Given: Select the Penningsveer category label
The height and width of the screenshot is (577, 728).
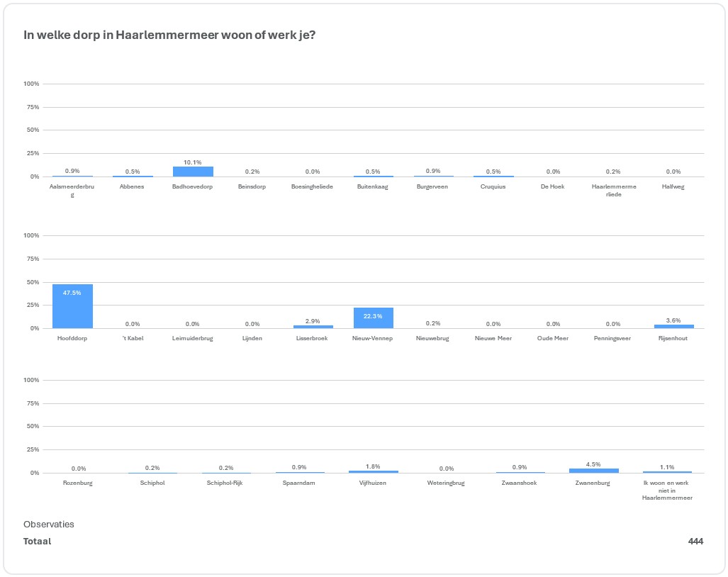Looking at the screenshot, I should tap(612, 338).
